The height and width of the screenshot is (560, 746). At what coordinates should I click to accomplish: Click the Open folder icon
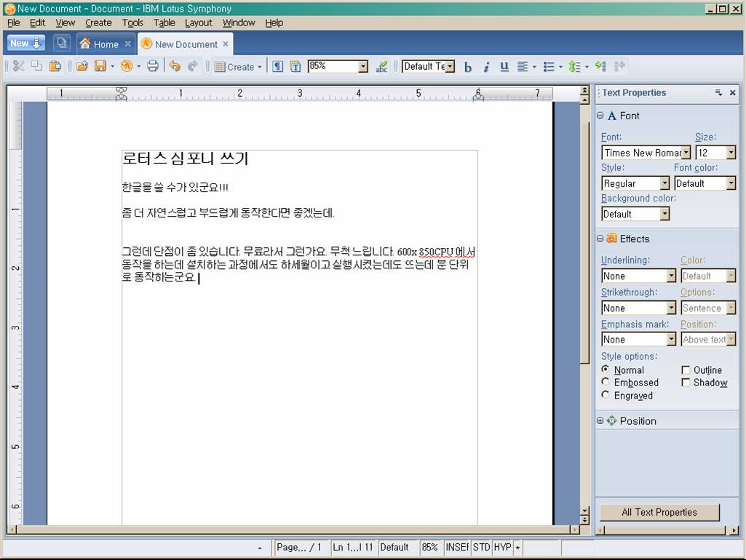[82, 66]
